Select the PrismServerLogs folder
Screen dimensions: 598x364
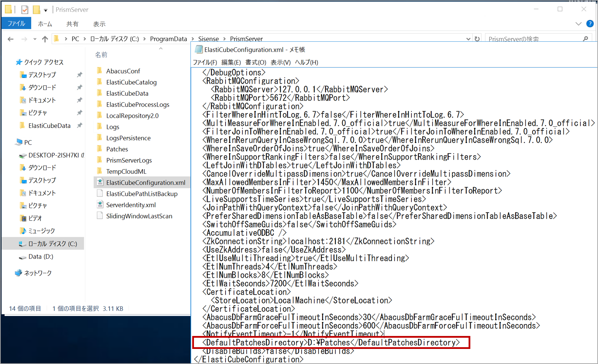point(129,160)
